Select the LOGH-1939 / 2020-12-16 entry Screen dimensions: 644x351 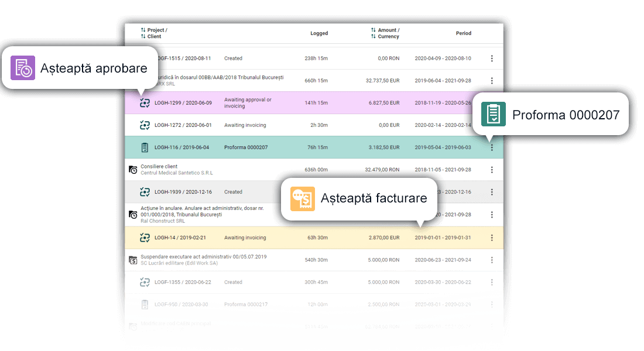(183, 192)
